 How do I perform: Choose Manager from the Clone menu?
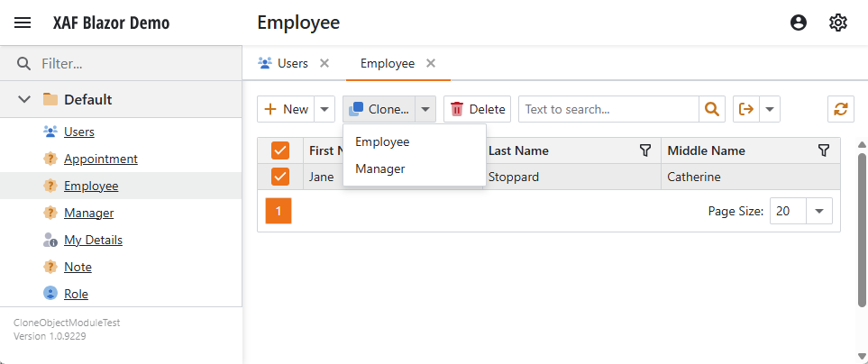click(x=380, y=168)
